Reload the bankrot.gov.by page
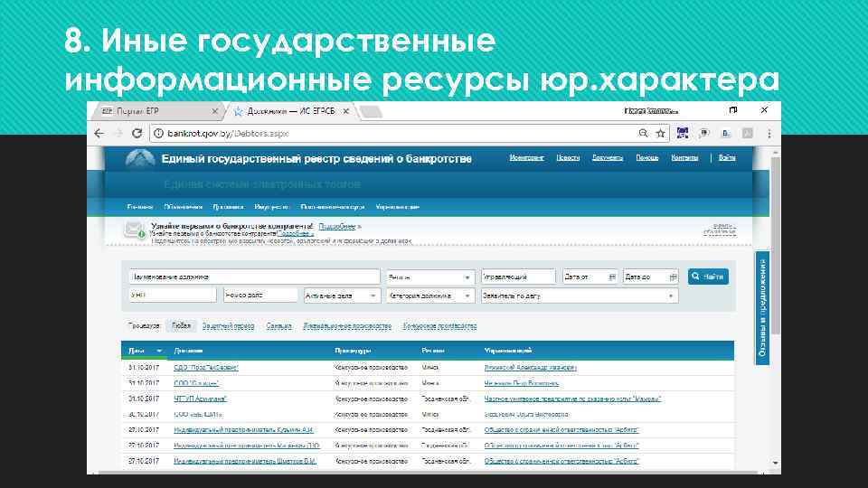The image size is (868, 488). (137, 134)
